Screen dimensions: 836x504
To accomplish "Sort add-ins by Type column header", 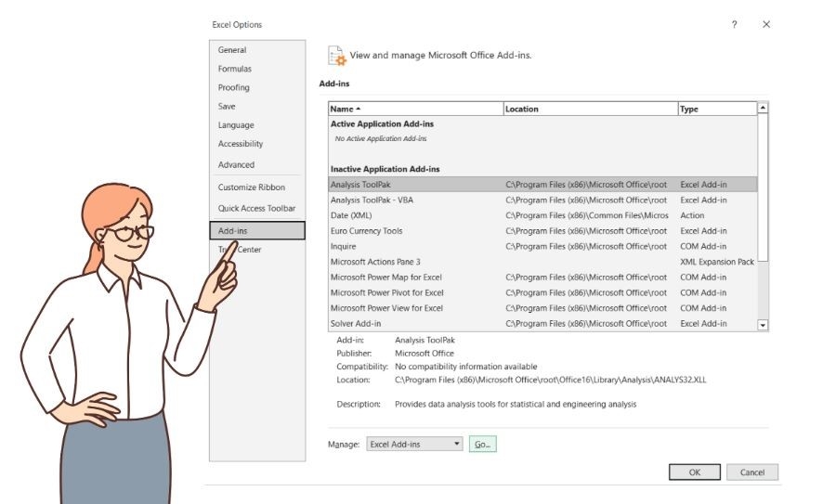I will 718,109.
